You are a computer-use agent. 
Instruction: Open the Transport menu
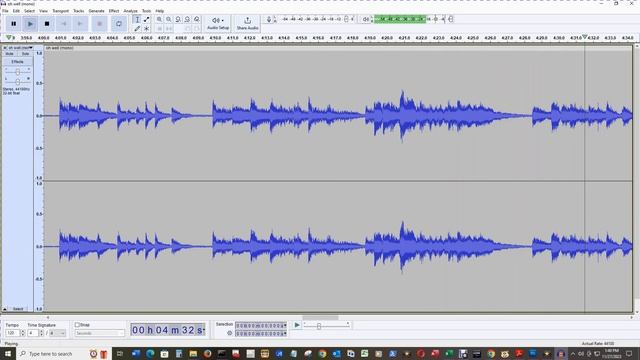[60, 11]
